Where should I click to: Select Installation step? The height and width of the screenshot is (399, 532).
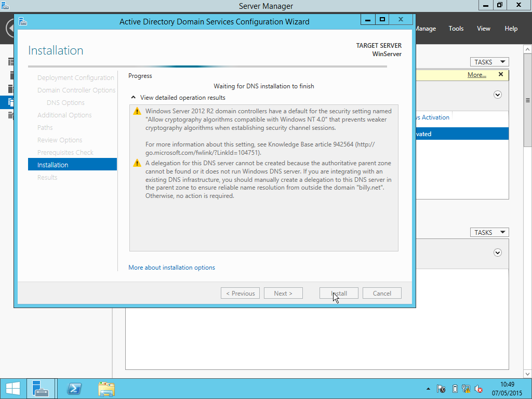click(72, 165)
